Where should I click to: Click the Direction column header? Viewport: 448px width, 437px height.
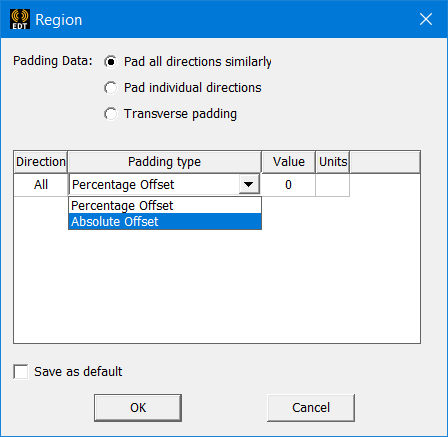click(x=41, y=162)
